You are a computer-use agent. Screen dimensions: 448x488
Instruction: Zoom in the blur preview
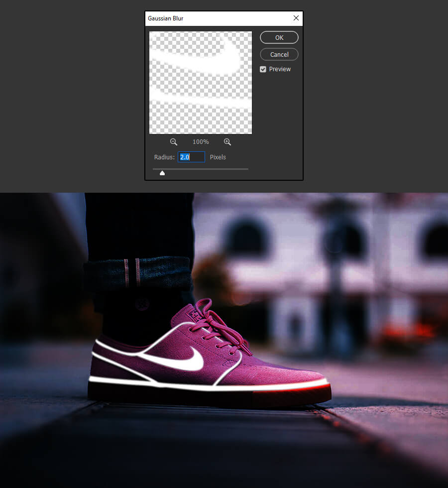[x=227, y=142]
